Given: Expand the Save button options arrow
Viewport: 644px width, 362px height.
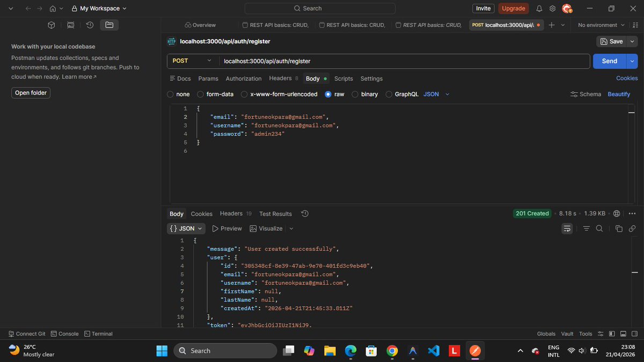Looking at the screenshot, I should click(x=632, y=41).
